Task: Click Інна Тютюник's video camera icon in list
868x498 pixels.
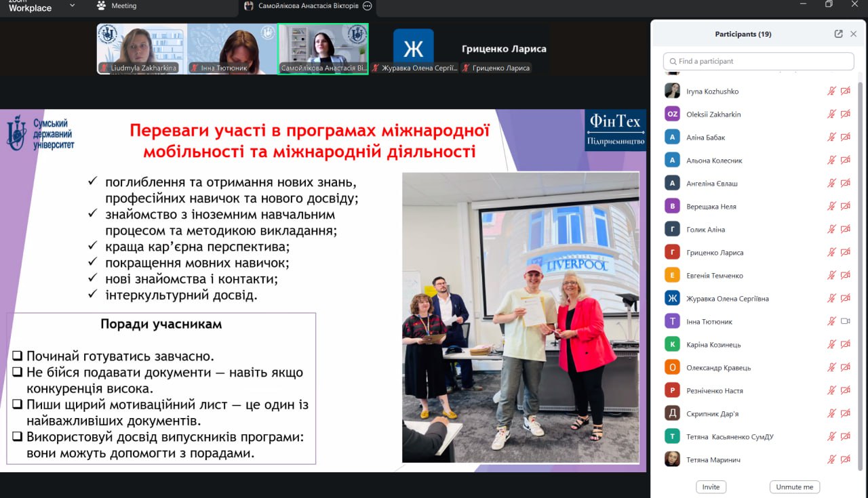Action: click(x=845, y=322)
